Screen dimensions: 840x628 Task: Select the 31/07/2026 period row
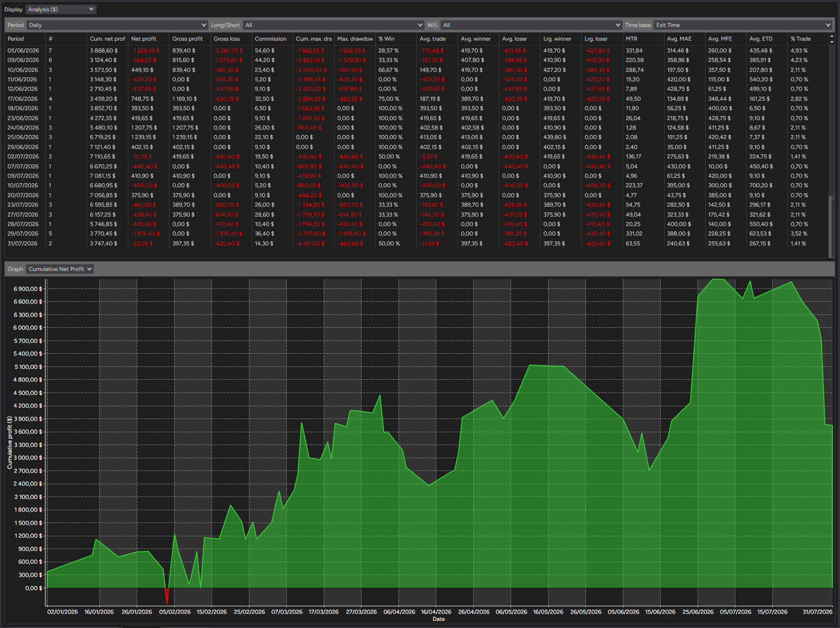pyautogui.click(x=416, y=244)
